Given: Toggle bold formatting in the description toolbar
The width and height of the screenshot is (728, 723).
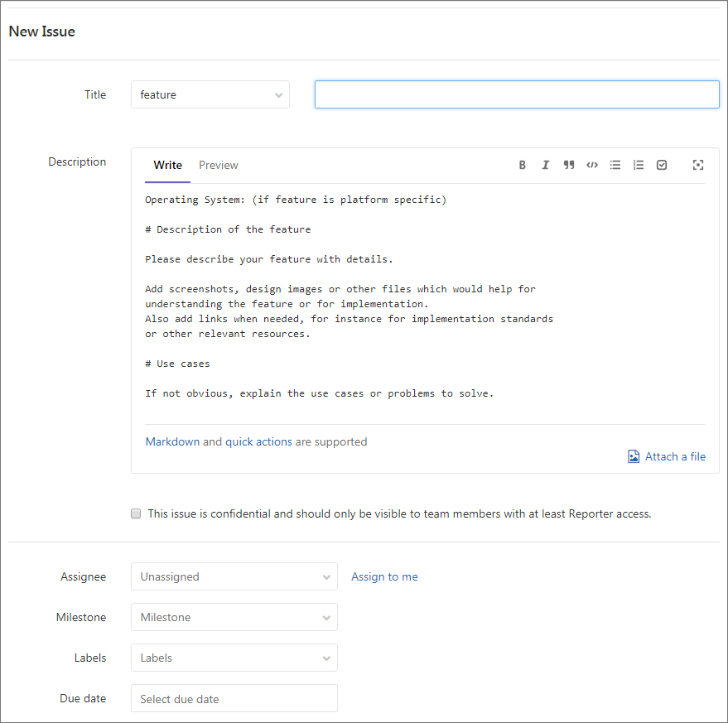Looking at the screenshot, I should coord(523,165).
